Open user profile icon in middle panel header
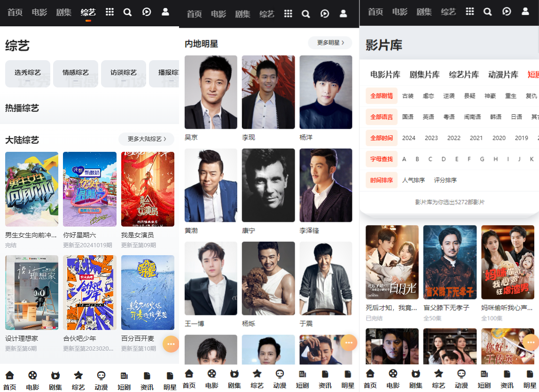Image resolution: width=539 pixels, height=392 pixels. [343, 14]
